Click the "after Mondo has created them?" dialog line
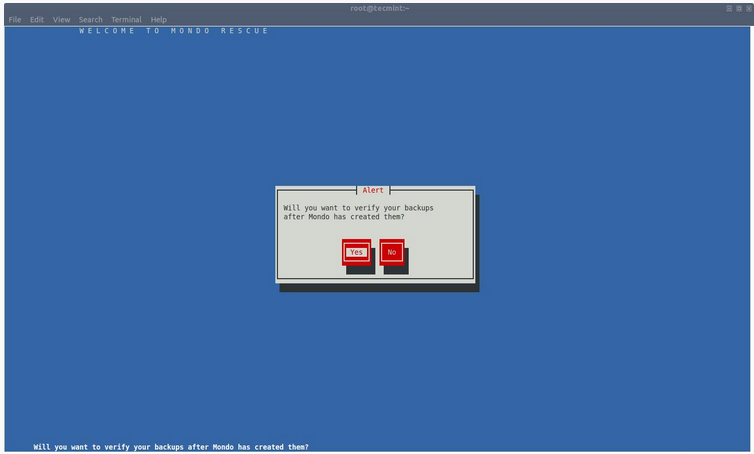This screenshot has width=754, height=454. (343, 217)
